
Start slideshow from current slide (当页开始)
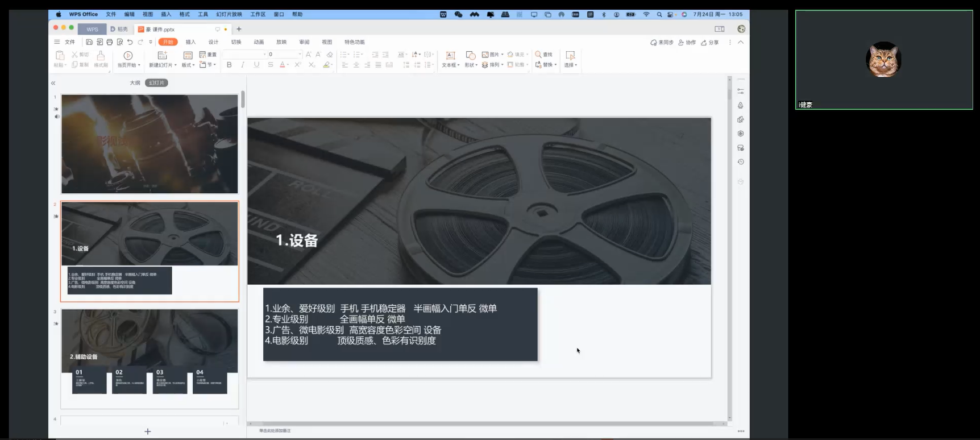click(x=128, y=56)
